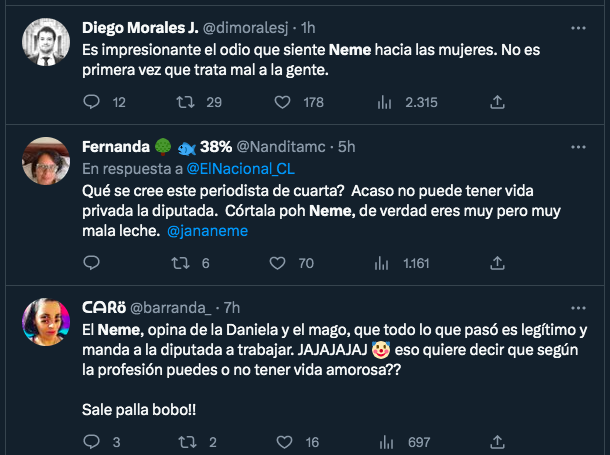Open more options on Diego Morales' tweet
Screen dimensions: 610x455
click(x=578, y=27)
